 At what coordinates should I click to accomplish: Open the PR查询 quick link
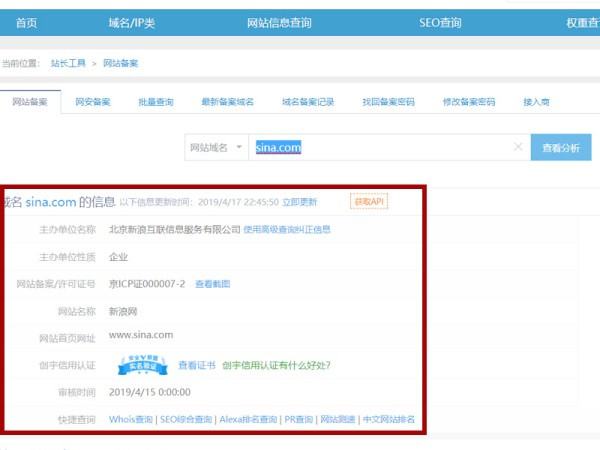(x=298, y=419)
